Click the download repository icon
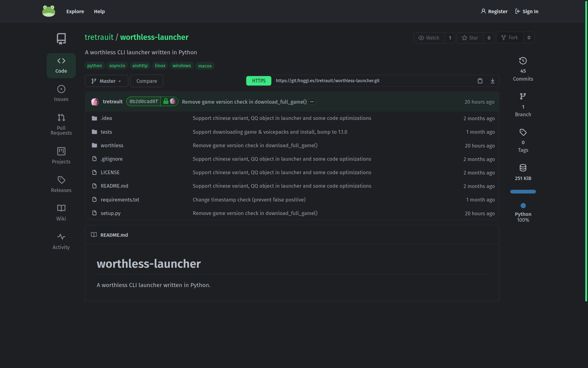This screenshot has height=368, width=588. coord(492,81)
